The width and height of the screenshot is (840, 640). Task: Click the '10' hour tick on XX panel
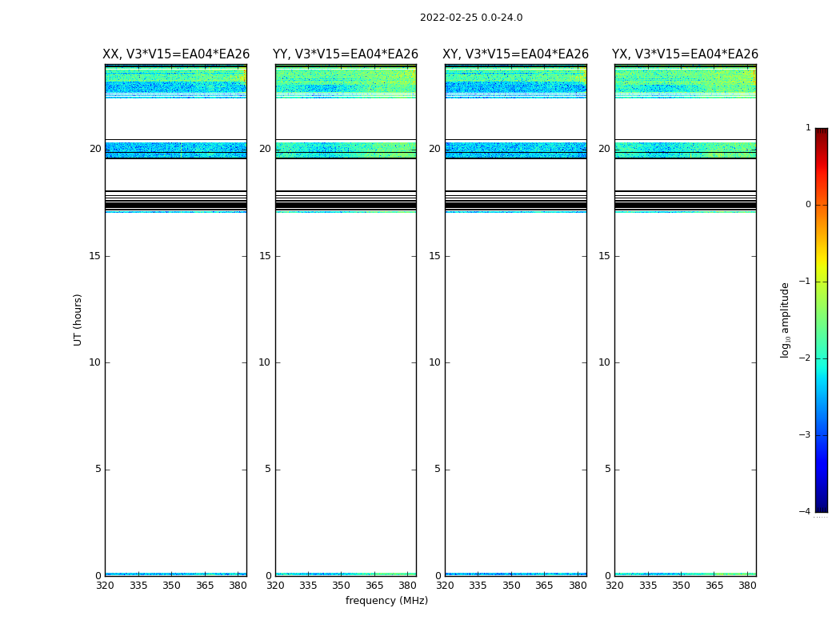95,362
